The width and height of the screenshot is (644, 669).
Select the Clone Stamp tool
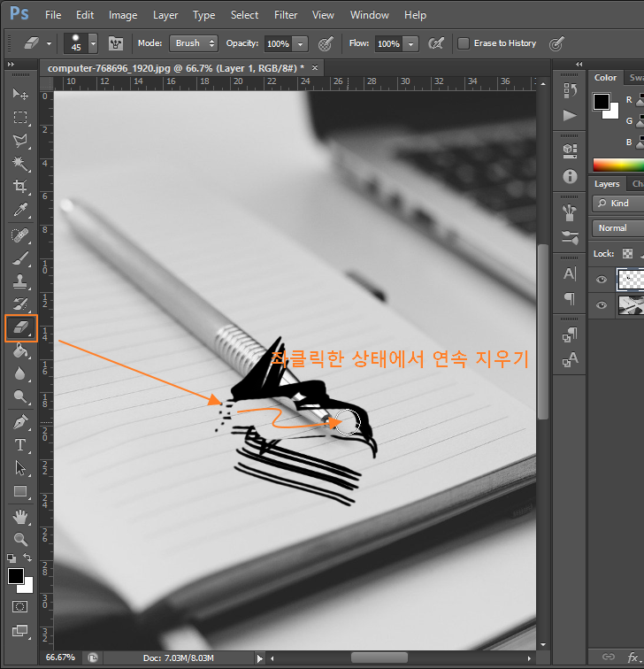point(20,281)
